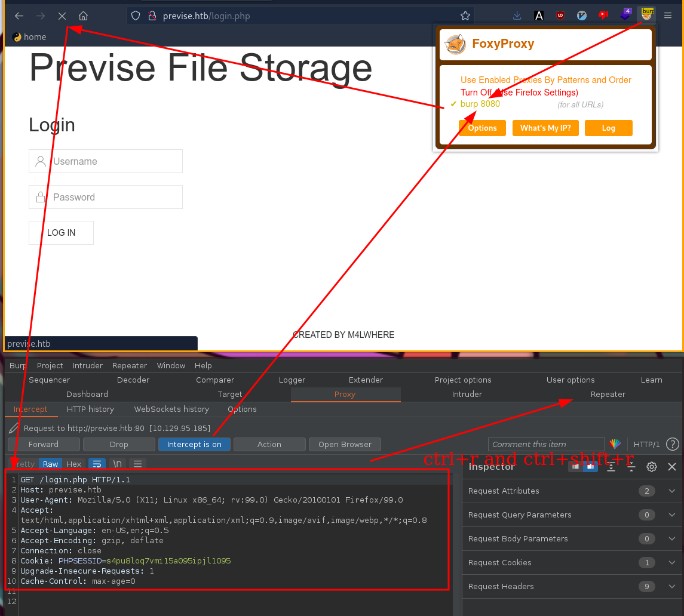
Task: Open the WebSockets history sub-tab
Action: [x=171, y=409]
